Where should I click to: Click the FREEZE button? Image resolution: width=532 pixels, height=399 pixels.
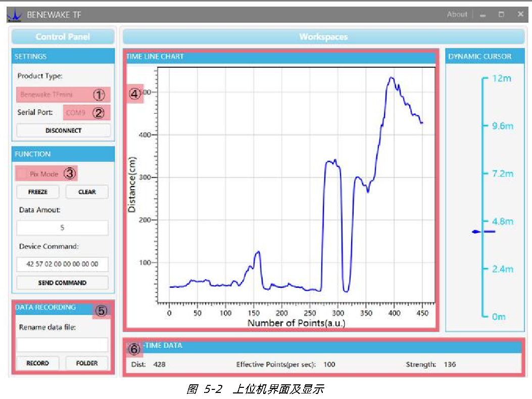click(38, 192)
